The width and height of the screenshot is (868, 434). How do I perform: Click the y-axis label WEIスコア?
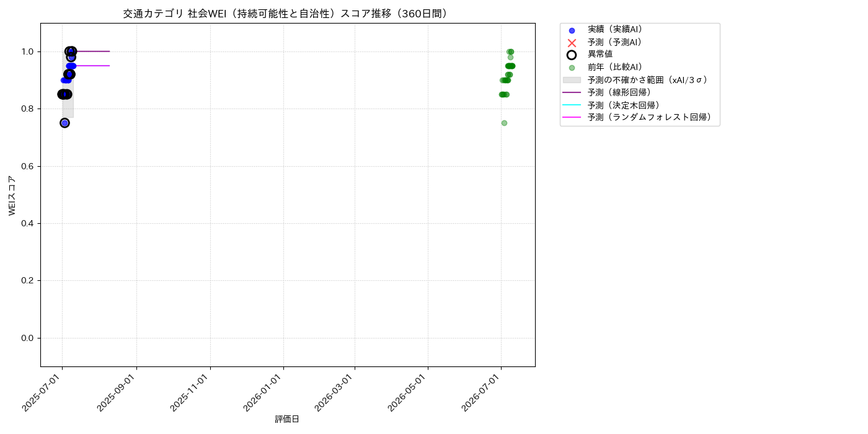12,195
